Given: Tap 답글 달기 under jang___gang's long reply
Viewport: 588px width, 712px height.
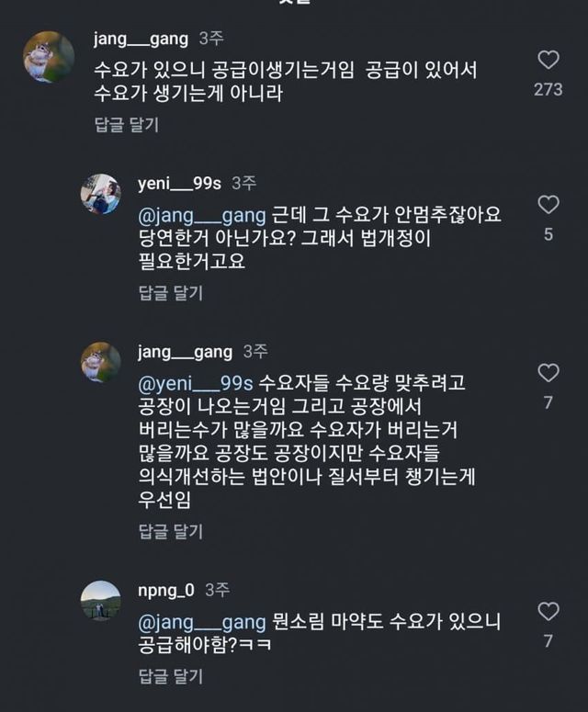Looking at the screenshot, I should [170, 531].
